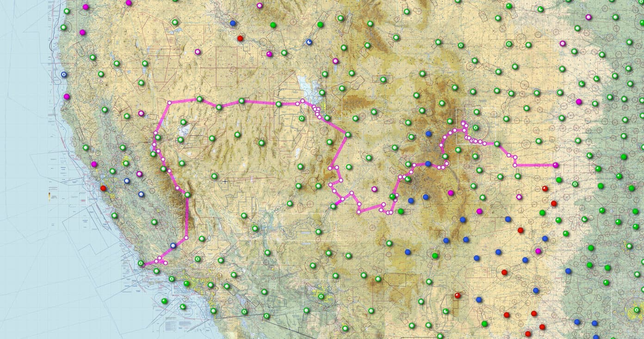Select the waypoint at the bottom of the straight southbound leg
The width and height of the screenshot is (644, 339).
pos(186,238)
